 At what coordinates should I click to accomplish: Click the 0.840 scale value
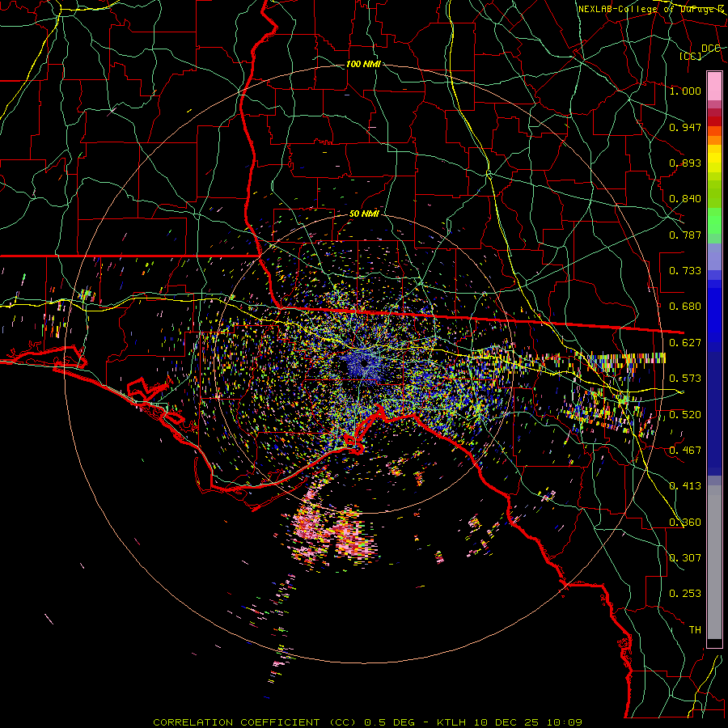[685, 199]
